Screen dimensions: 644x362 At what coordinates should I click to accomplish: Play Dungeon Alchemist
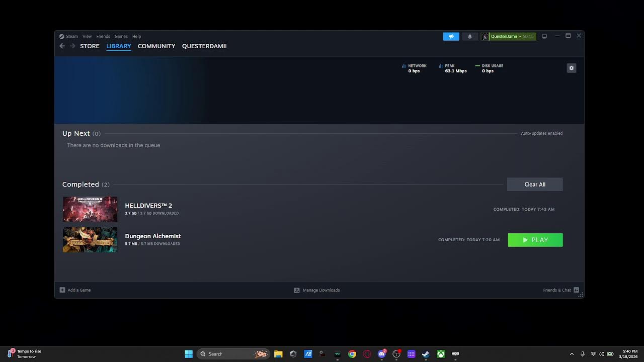535,240
